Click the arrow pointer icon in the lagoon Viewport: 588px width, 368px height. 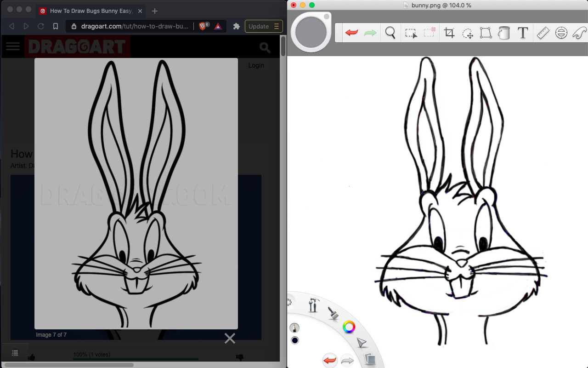point(362,343)
